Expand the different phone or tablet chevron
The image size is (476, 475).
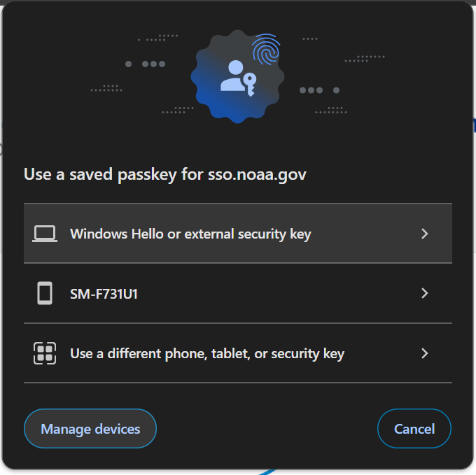425,353
